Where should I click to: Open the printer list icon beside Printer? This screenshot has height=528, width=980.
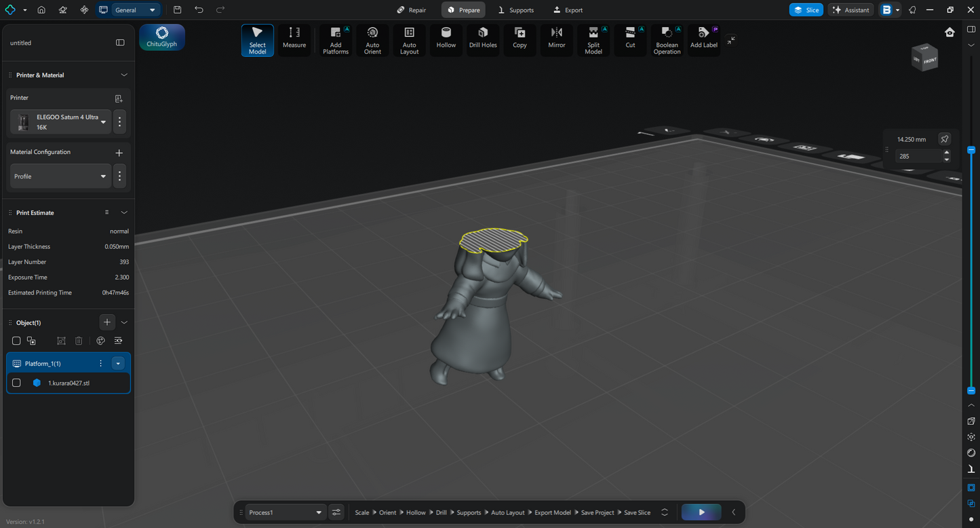119,98
